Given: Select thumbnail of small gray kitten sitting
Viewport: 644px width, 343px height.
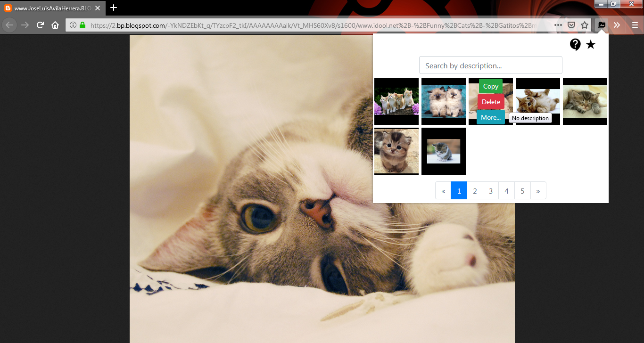Looking at the screenshot, I should pyautogui.click(x=444, y=151).
